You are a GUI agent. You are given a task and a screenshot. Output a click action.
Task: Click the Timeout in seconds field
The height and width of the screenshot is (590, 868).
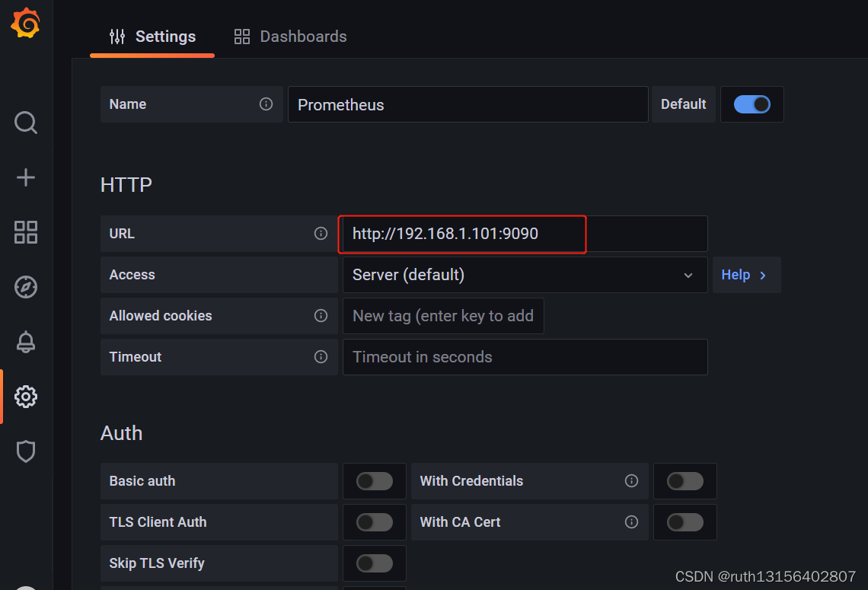(525, 357)
